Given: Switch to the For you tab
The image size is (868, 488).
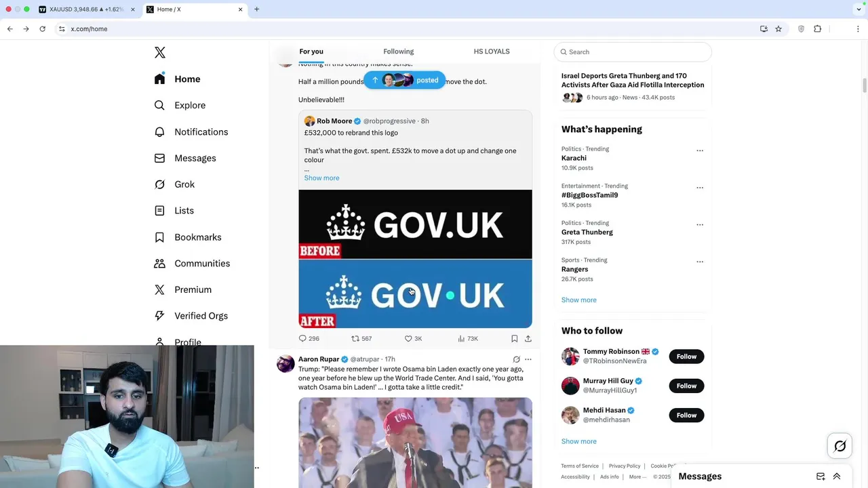Looking at the screenshot, I should [x=311, y=52].
